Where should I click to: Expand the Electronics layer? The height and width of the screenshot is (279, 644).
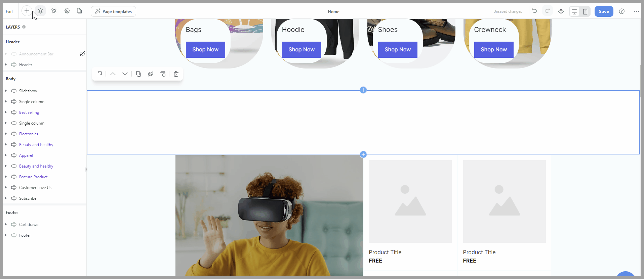coord(6,134)
